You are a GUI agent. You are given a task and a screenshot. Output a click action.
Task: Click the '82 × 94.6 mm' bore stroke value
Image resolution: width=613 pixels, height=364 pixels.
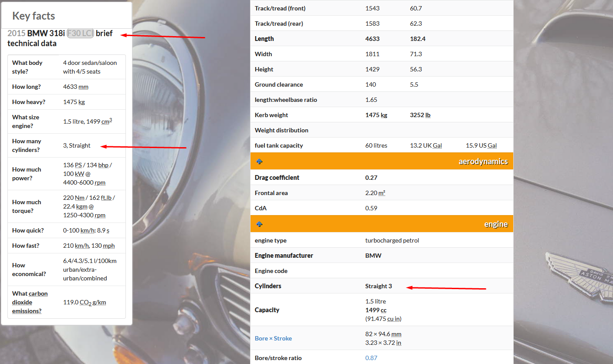click(383, 334)
